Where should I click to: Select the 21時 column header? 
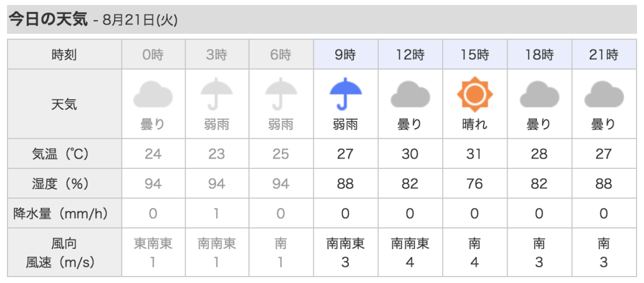tap(604, 55)
